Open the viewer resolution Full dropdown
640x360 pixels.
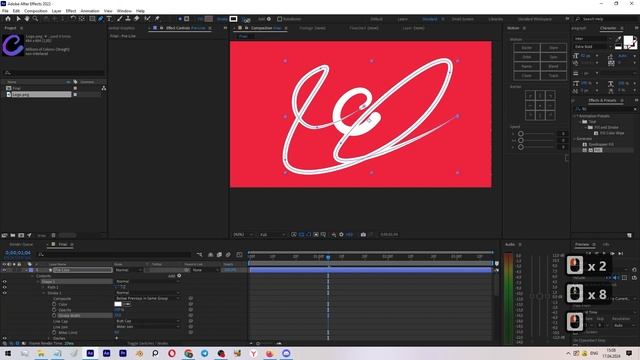[x=272, y=235]
